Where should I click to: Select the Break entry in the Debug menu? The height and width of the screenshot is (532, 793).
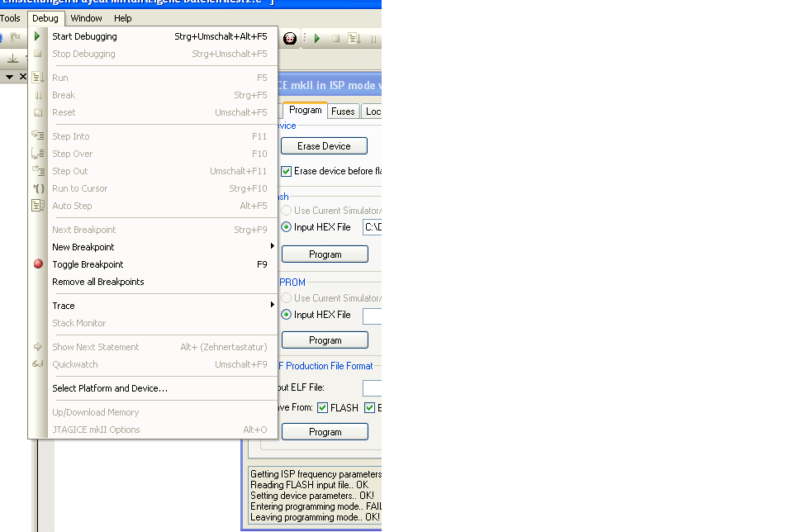click(x=153, y=95)
